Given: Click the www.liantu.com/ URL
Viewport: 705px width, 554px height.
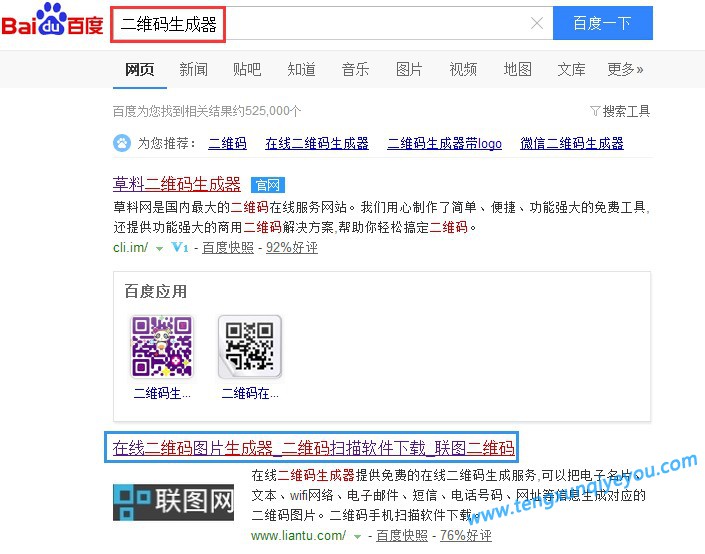Looking at the screenshot, I should point(299,536).
